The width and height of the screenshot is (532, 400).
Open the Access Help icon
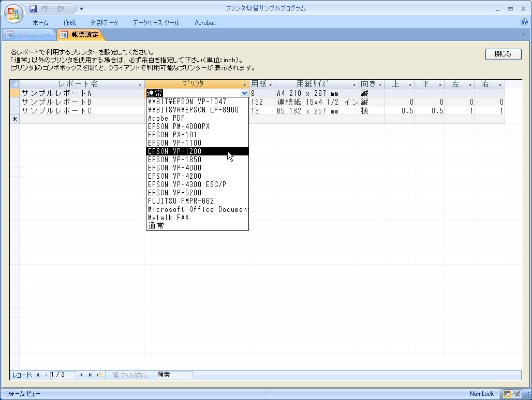coord(524,22)
